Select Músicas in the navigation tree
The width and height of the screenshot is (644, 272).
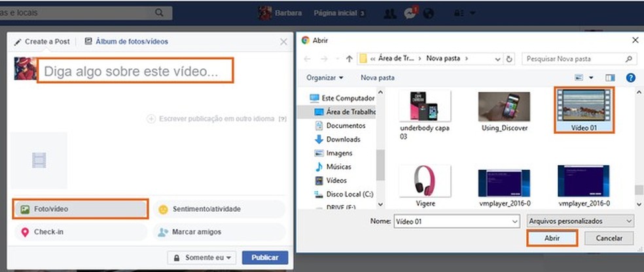tap(332, 166)
